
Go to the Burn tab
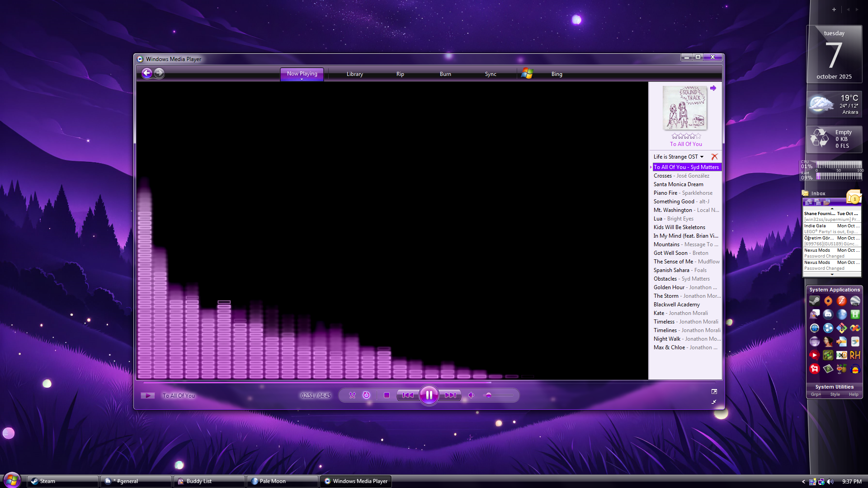click(445, 74)
